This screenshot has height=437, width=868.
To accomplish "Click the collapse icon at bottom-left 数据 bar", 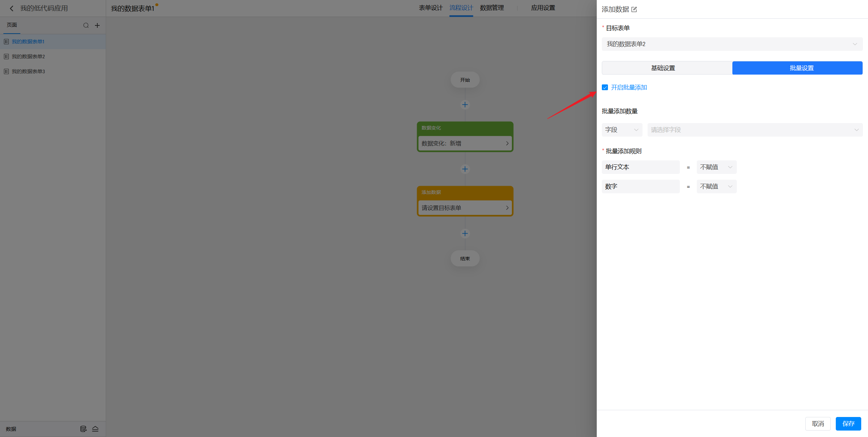I will [x=95, y=429].
